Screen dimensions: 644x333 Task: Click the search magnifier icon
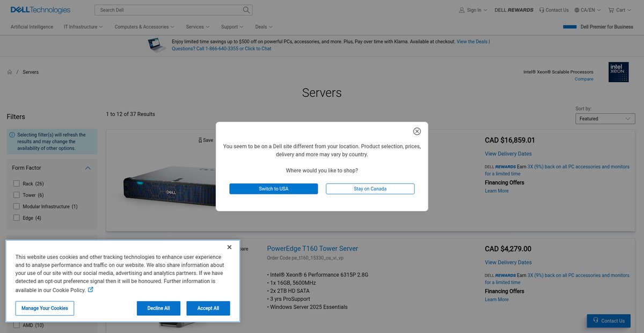[246, 10]
